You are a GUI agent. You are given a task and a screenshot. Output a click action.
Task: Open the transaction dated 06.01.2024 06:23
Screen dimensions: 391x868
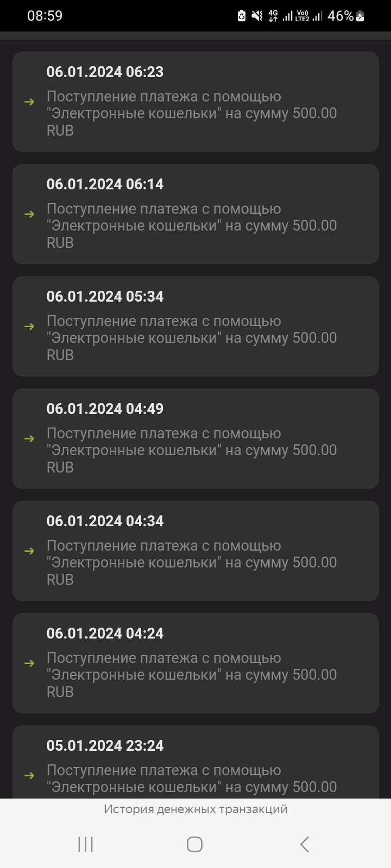tap(195, 101)
